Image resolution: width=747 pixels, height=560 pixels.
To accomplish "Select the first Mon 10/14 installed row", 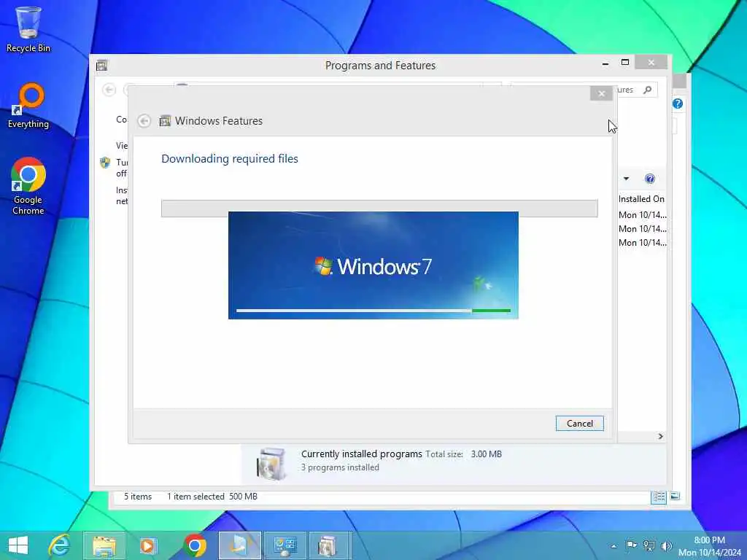I will coord(642,215).
